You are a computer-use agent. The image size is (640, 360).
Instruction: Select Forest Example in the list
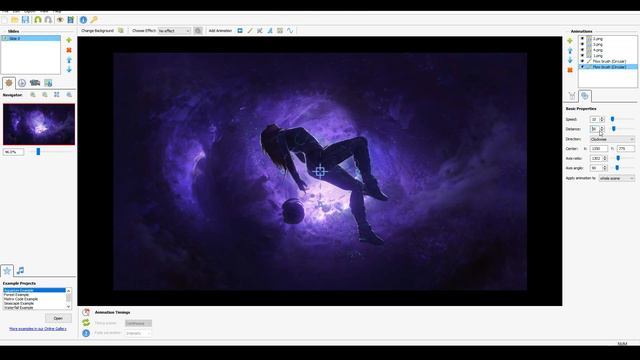[x=16, y=295]
